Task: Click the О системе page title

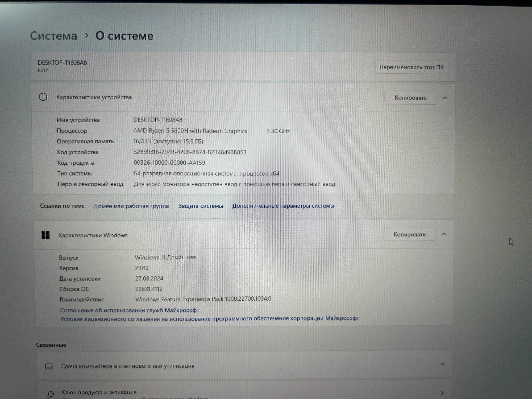Action: click(x=124, y=36)
